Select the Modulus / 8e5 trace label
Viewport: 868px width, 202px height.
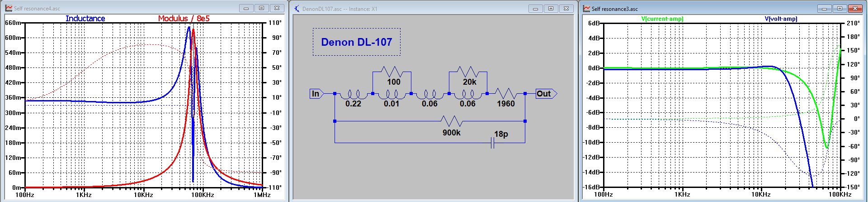click(x=184, y=19)
